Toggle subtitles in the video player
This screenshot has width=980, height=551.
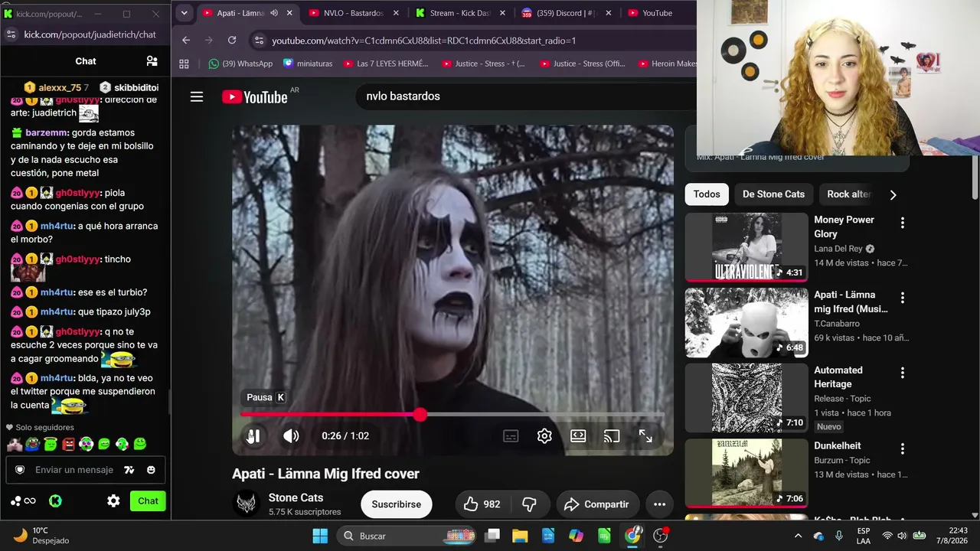tap(511, 435)
